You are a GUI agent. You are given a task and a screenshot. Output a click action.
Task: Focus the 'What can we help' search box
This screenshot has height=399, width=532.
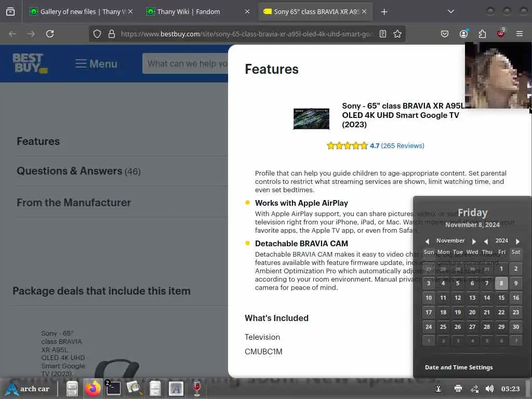[185, 63]
